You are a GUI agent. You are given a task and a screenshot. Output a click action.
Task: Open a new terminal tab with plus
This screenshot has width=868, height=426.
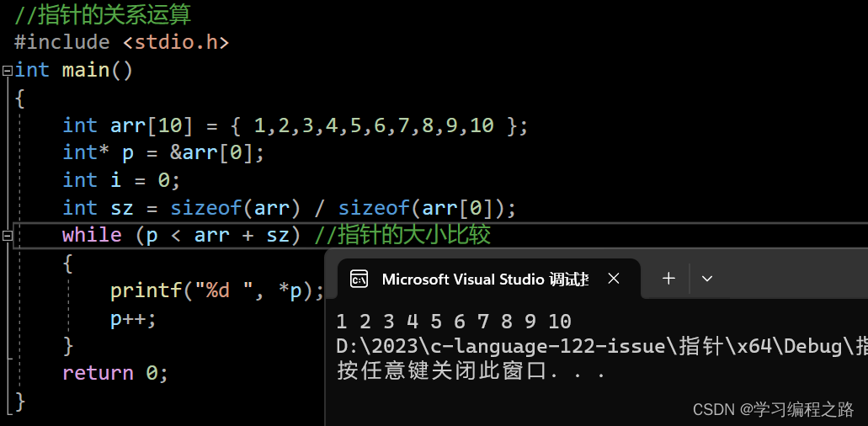pos(668,279)
